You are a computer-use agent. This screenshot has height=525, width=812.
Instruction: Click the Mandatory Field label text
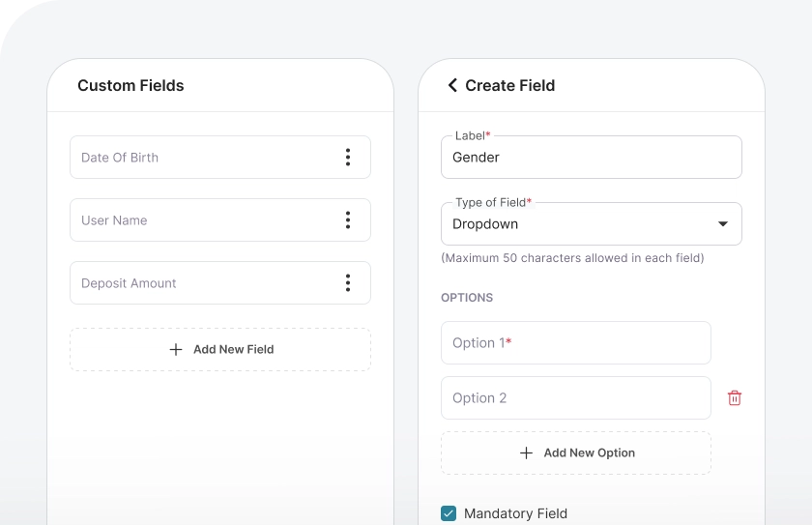[515, 513]
